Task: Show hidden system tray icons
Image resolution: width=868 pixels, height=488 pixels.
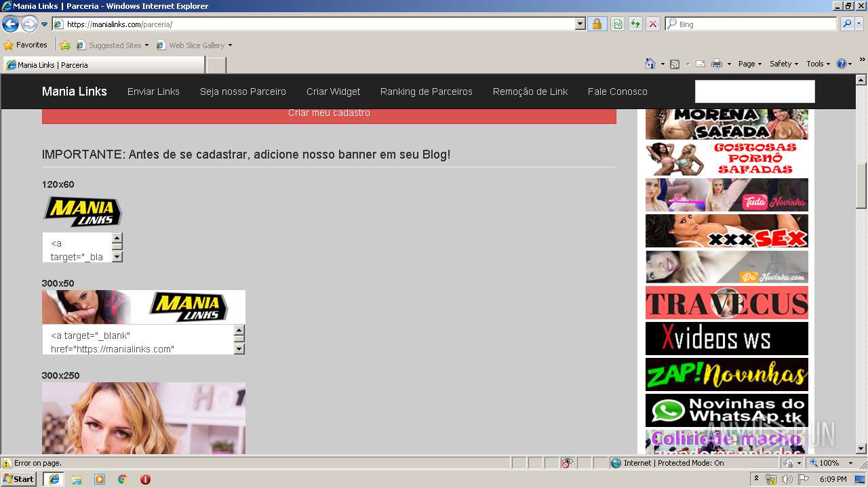Action: (x=757, y=479)
